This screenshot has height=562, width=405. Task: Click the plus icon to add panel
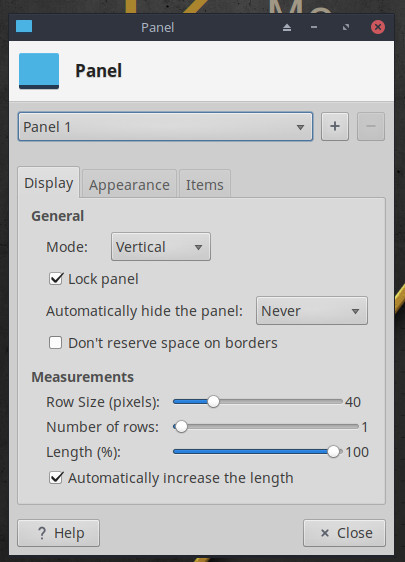(x=335, y=127)
